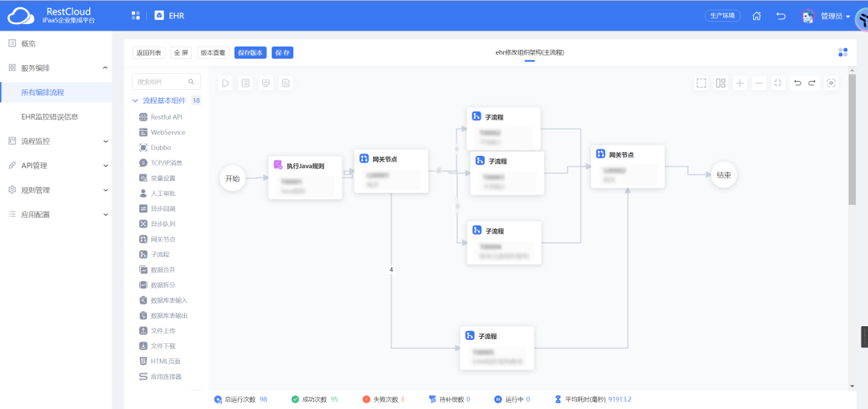Viewport: 868px width, 409px height.
Task: Click the 总运行次数 98 status entry
Action: pos(241,399)
